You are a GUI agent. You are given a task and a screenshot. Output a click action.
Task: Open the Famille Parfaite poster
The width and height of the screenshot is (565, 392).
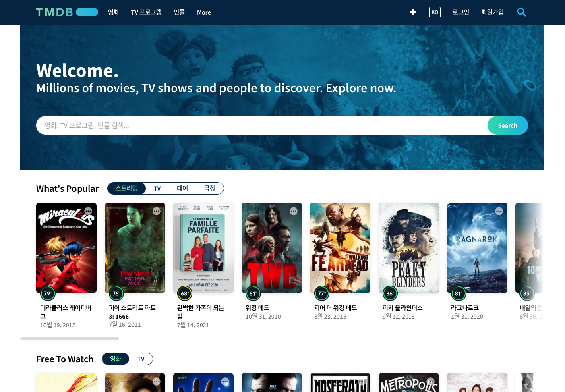[203, 248]
